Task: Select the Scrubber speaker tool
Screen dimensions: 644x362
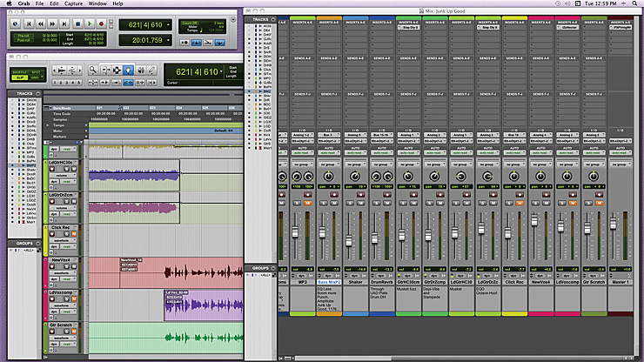Action: (x=140, y=70)
